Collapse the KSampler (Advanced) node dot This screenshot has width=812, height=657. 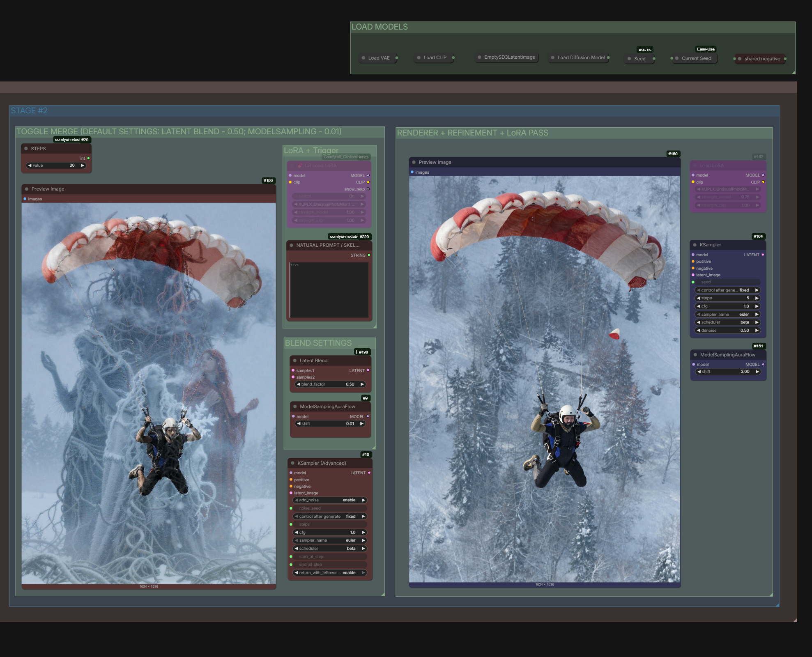coord(293,463)
